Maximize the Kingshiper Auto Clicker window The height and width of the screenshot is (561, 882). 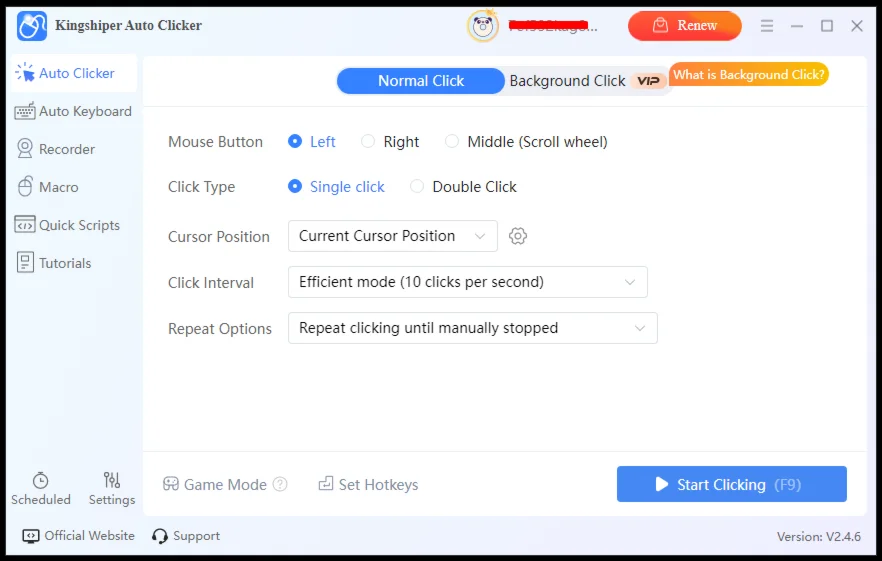(x=826, y=26)
